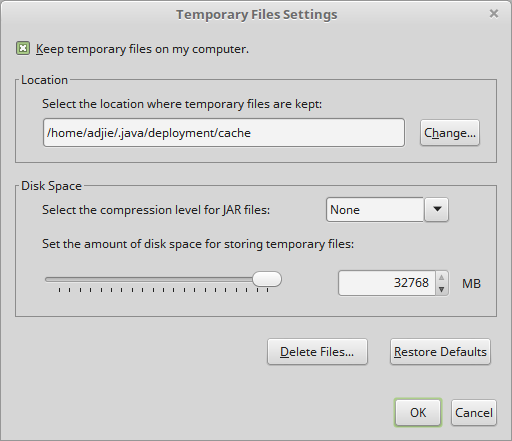Dismiss the dialog with the Cancel button
This screenshot has height=441, width=512.
click(x=474, y=413)
